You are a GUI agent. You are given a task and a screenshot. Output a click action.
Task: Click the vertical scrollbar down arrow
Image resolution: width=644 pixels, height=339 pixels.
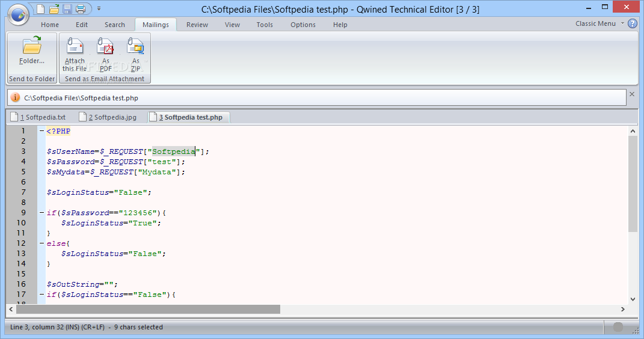[633, 299]
